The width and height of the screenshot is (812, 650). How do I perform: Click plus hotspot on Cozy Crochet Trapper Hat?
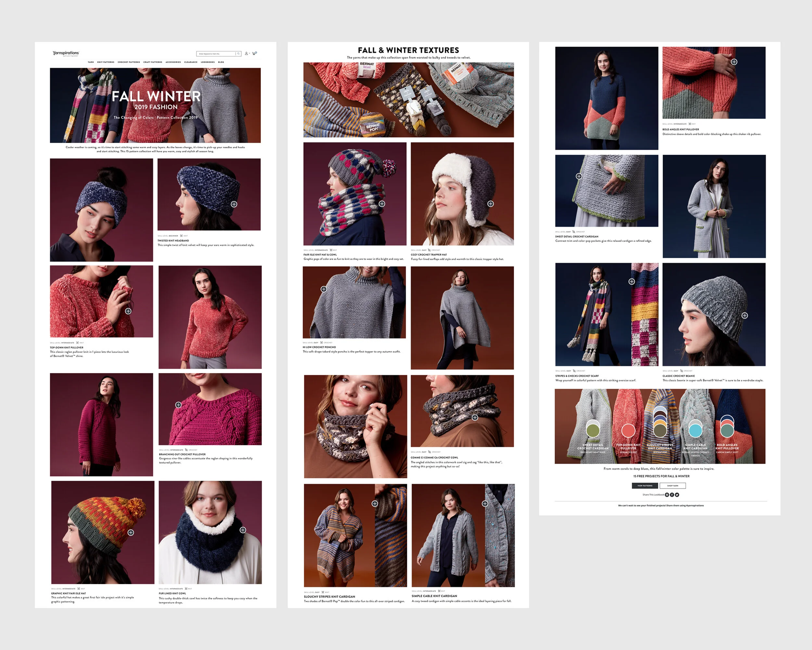click(x=490, y=204)
